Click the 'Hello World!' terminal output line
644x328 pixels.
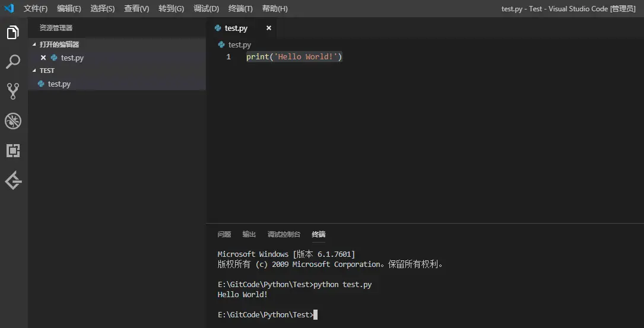[x=243, y=295]
